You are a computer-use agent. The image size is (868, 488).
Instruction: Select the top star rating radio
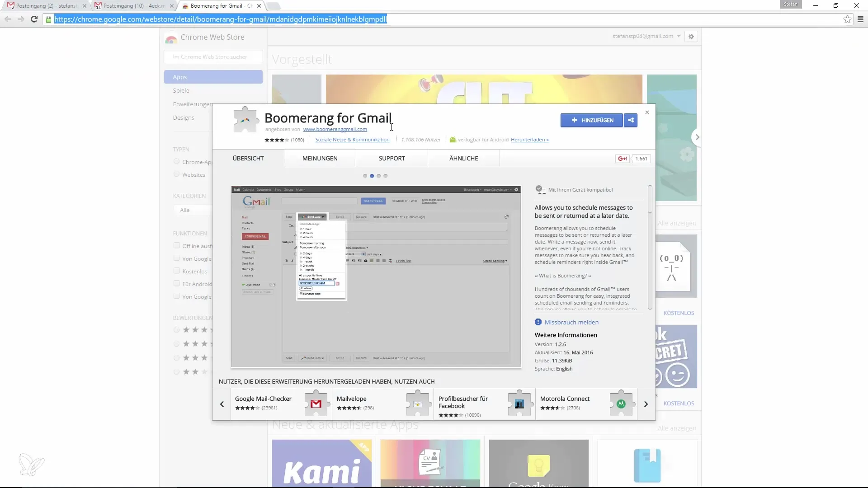pos(176,330)
